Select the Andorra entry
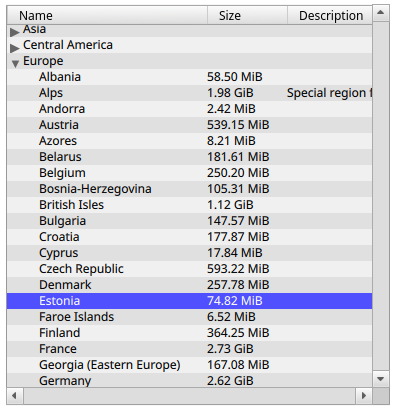This screenshot has height=415, width=394. [x=189, y=109]
